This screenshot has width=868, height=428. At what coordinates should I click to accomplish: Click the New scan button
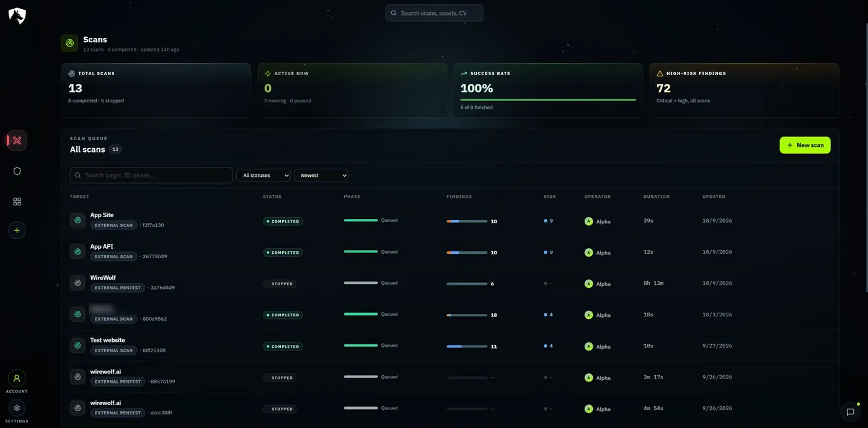(805, 145)
